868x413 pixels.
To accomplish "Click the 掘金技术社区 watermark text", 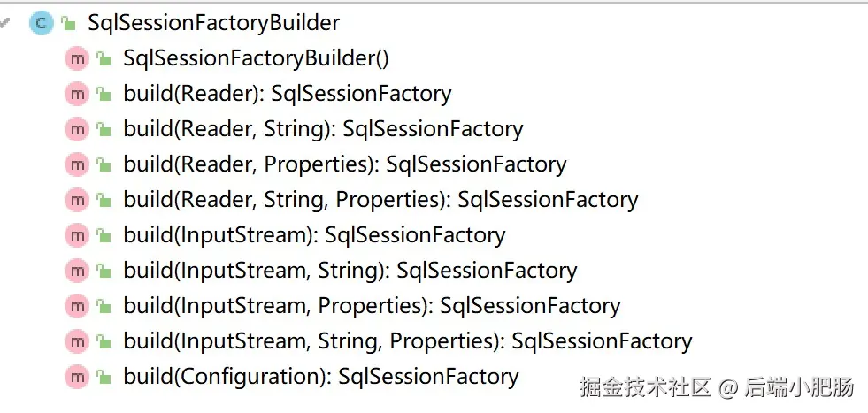I will (x=646, y=387).
